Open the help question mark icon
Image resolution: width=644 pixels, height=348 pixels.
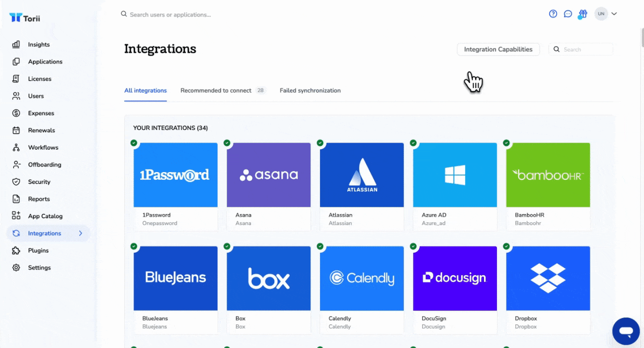pyautogui.click(x=553, y=14)
